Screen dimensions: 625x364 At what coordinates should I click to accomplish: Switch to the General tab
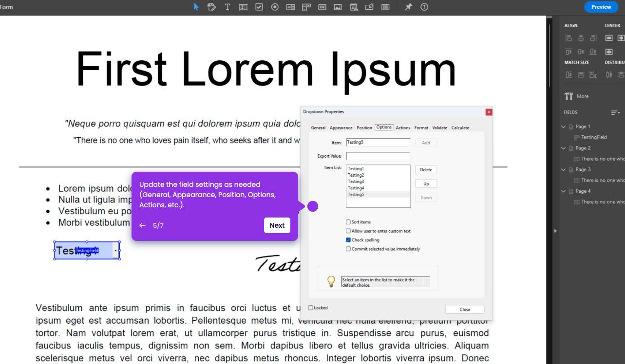click(x=318, y=128)
